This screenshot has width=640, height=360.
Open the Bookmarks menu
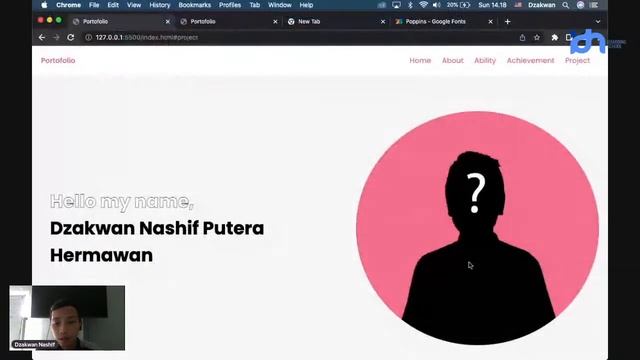[x=194, y=5]
